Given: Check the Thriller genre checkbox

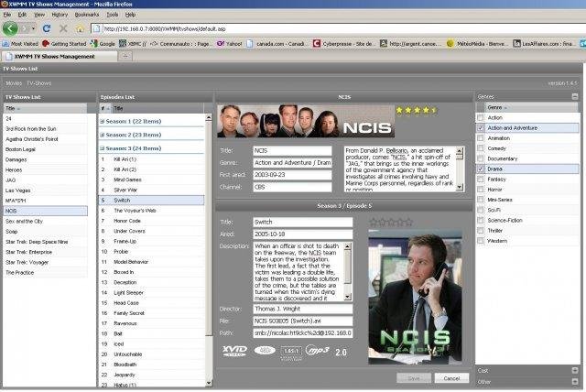Looking at the screenshot, I should click(480, 231).
